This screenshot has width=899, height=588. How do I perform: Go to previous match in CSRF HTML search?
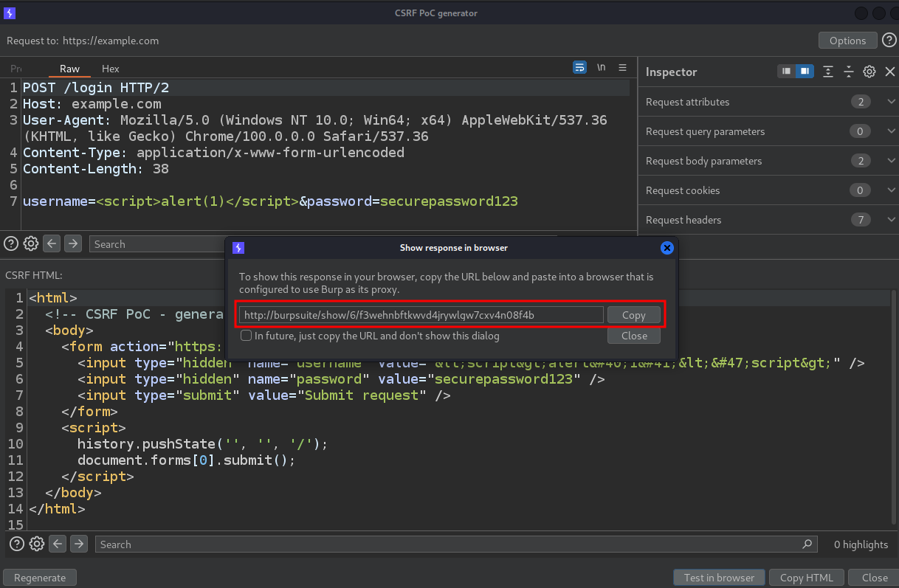[x=58, y=544]
